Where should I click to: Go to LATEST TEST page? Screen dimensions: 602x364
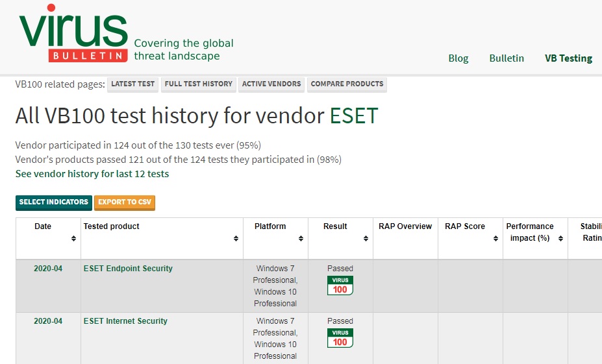(x=133, y=84)
